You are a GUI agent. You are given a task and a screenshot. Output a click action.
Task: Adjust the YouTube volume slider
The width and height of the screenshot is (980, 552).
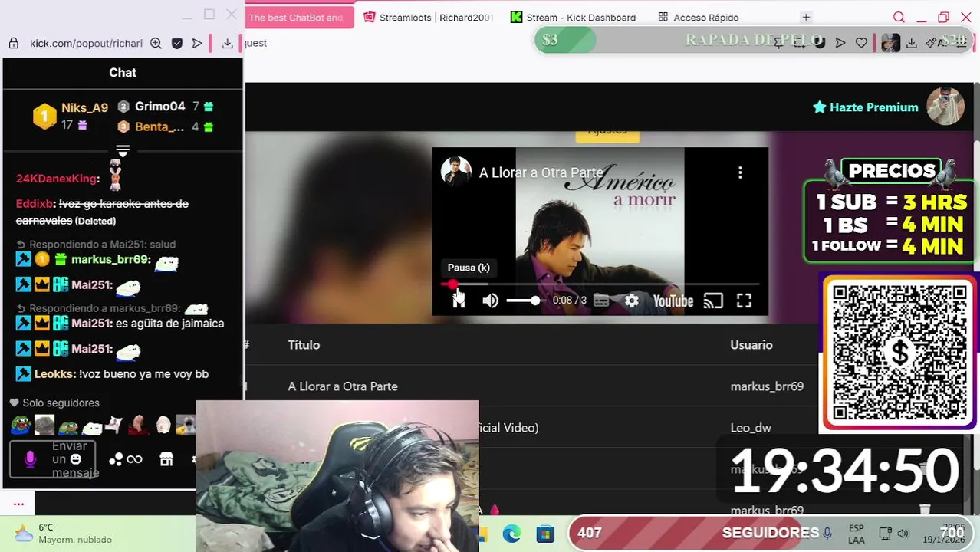coord(525,301)
